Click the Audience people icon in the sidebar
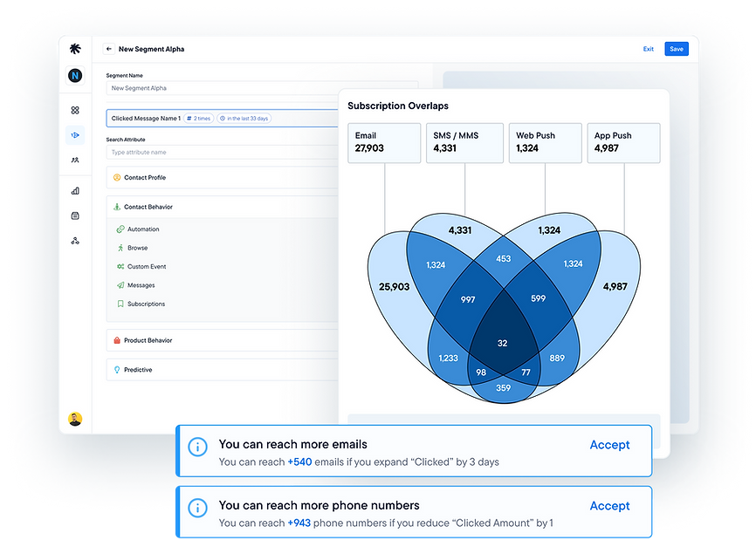This screenshot has width=756, height=540. pos(76,160)
